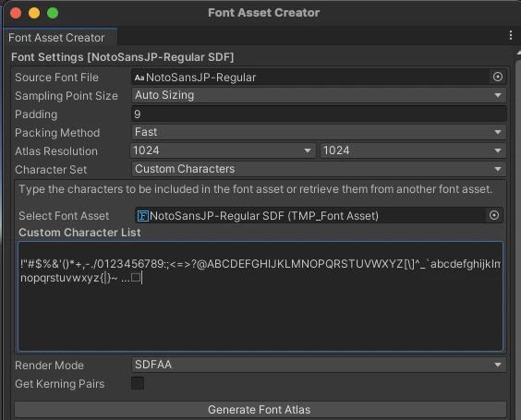The width and height of the screenshot is (521, 420).
Task: Click the NotoSansJP-Regular font Aa icon
Action: click(139, 78)
